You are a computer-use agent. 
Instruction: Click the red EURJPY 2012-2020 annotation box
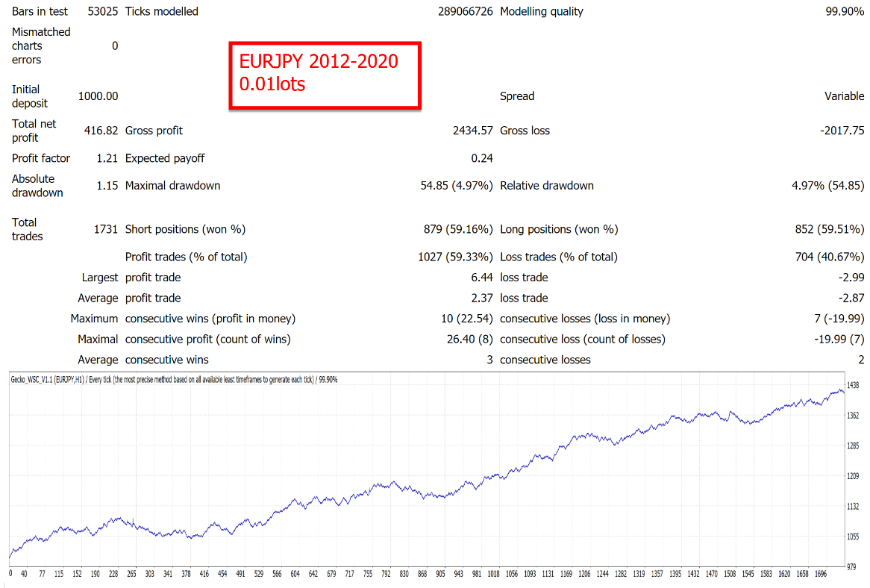click(x=325, y=76)
